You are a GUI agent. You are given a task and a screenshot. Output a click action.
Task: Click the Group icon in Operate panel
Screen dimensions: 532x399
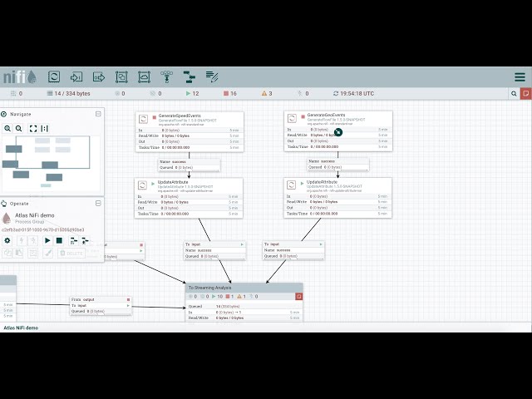[x=33, y=253]
